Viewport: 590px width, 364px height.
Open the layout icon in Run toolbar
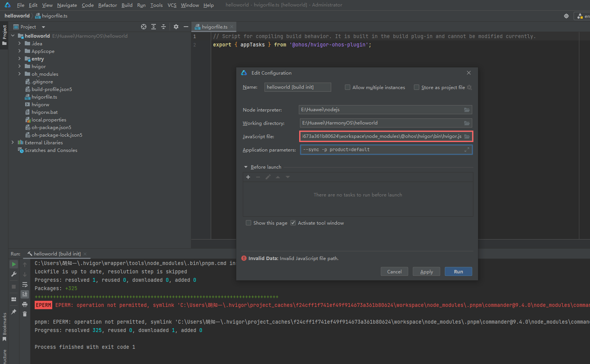point(14,299)
